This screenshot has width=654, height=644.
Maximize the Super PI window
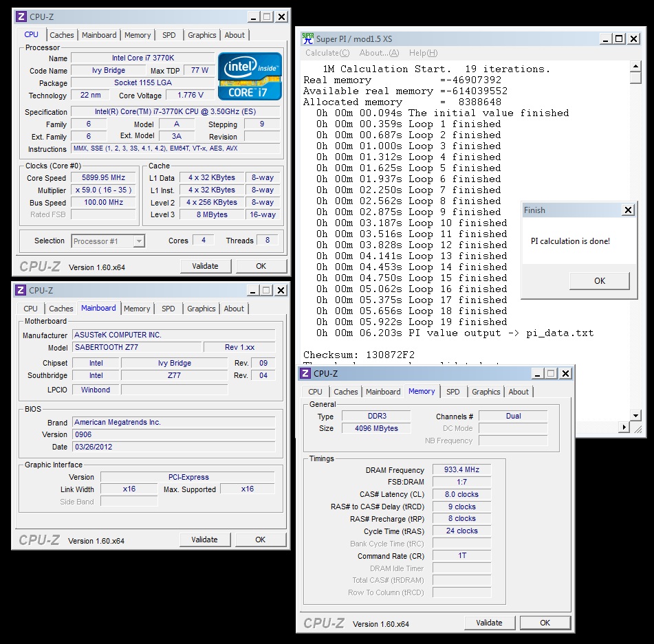(x=619, y=38)
